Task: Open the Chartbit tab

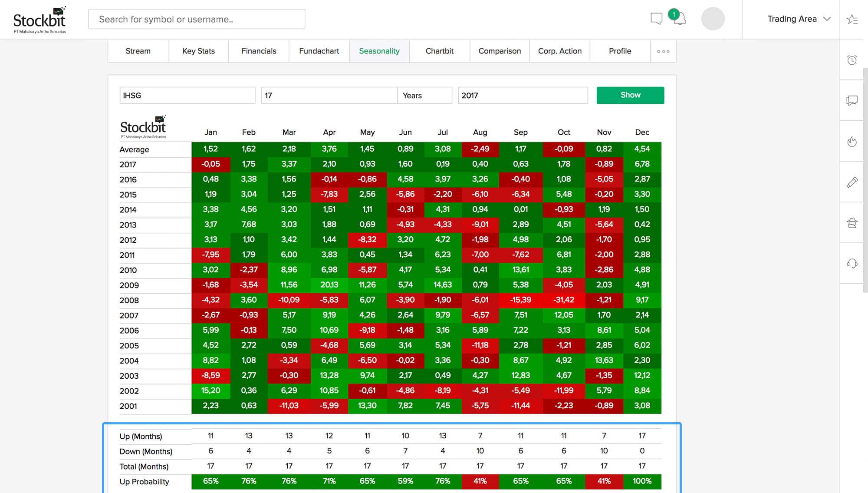Action: click(x=439, y=51)
